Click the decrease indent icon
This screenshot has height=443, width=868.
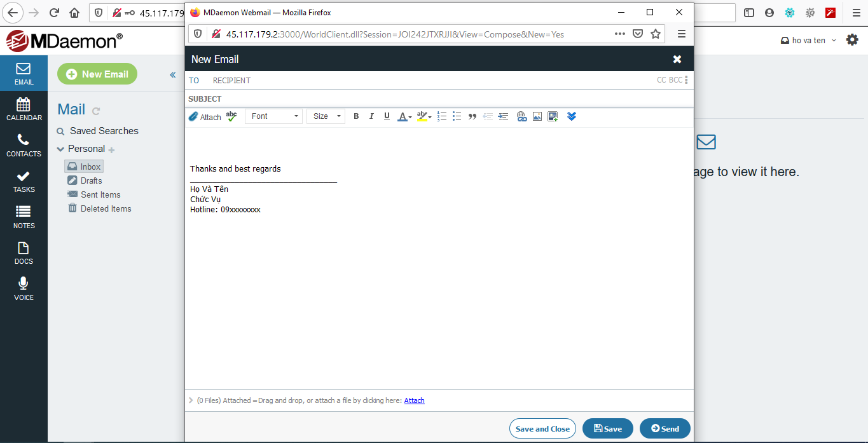[488, 116]
